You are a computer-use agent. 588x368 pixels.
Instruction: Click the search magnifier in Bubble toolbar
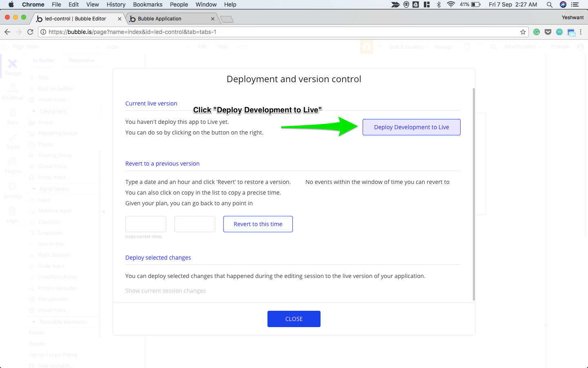[x=494, y=47]
